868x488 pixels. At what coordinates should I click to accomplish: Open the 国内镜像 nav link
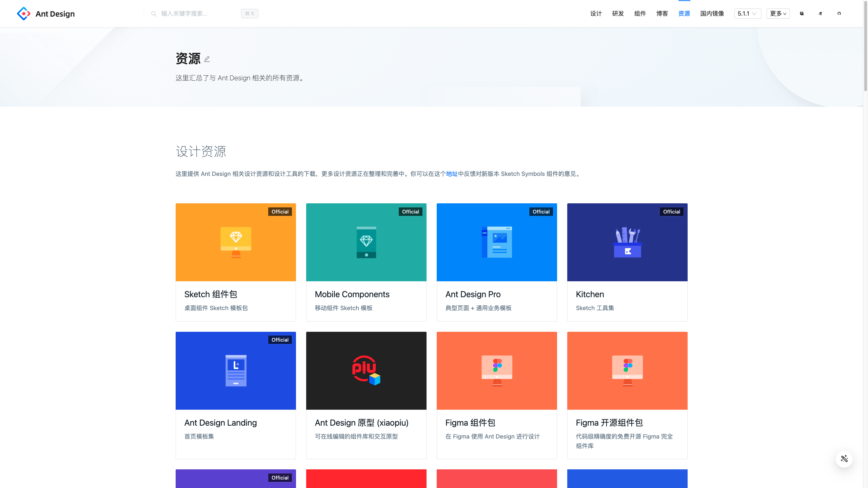tap(712, 14)
